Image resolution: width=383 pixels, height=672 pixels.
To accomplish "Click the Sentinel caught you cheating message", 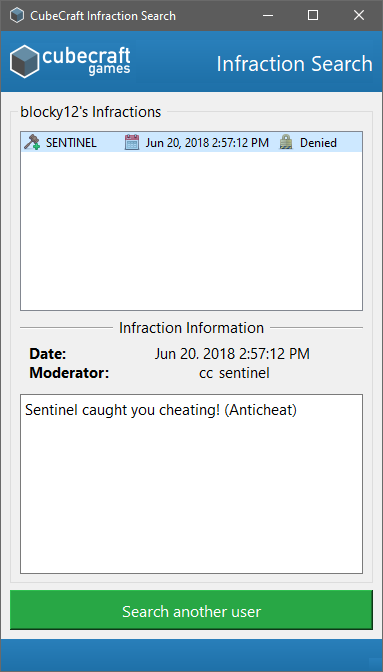I will (161, 410).
